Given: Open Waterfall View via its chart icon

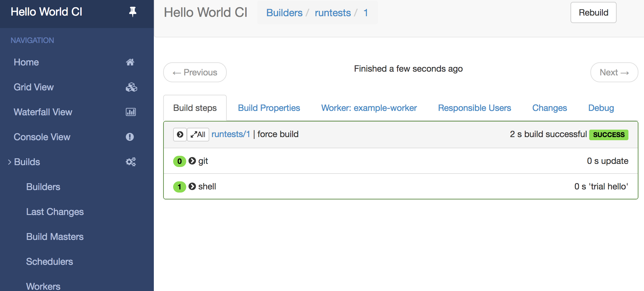Looking at the screenshot, I should point(131,112).
